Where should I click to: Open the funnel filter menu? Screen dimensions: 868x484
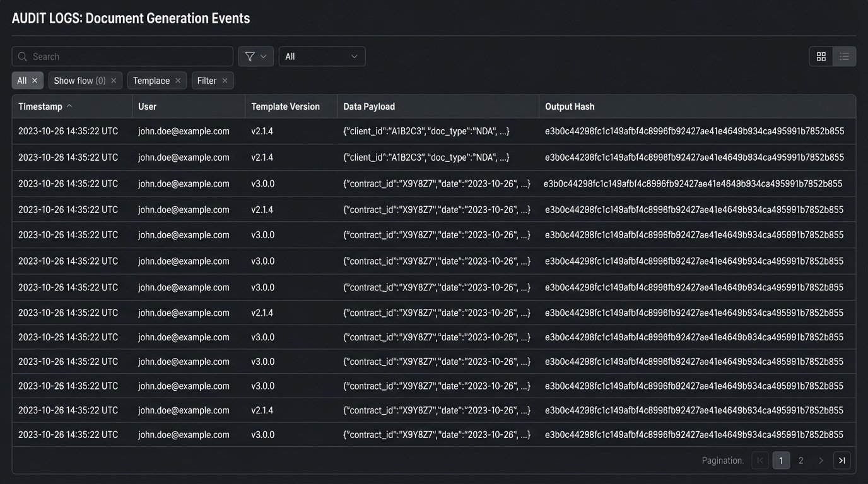(255, 57)
